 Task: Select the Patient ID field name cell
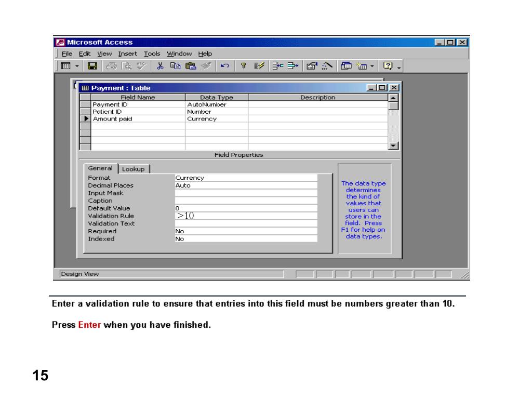[138, 112]
